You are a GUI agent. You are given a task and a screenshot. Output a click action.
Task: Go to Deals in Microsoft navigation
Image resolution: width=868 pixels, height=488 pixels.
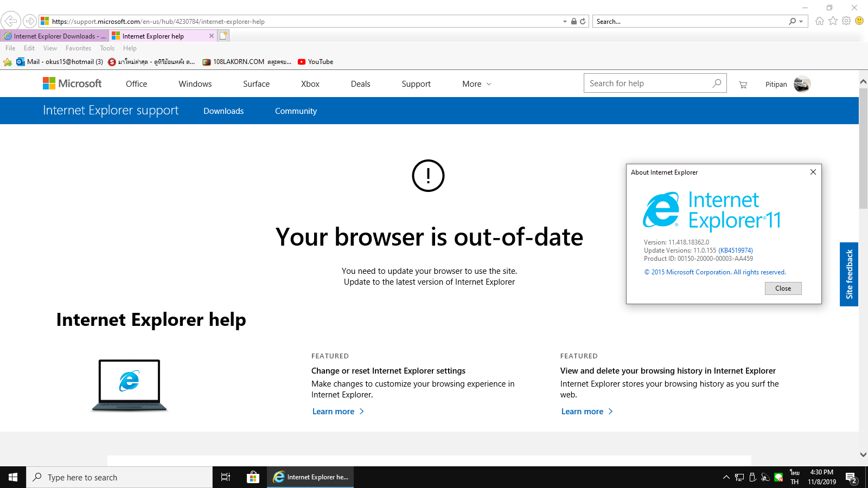tap(360, 84)
